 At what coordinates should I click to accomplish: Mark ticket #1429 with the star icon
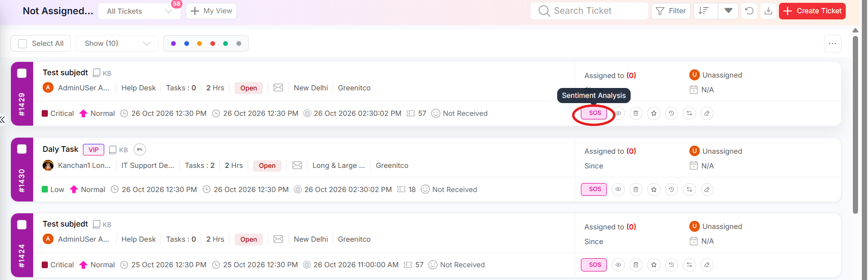[654, 114]
